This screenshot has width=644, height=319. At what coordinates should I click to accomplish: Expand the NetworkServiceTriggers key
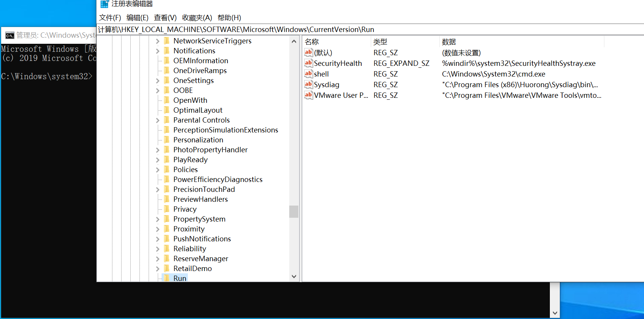coord(157,41)
